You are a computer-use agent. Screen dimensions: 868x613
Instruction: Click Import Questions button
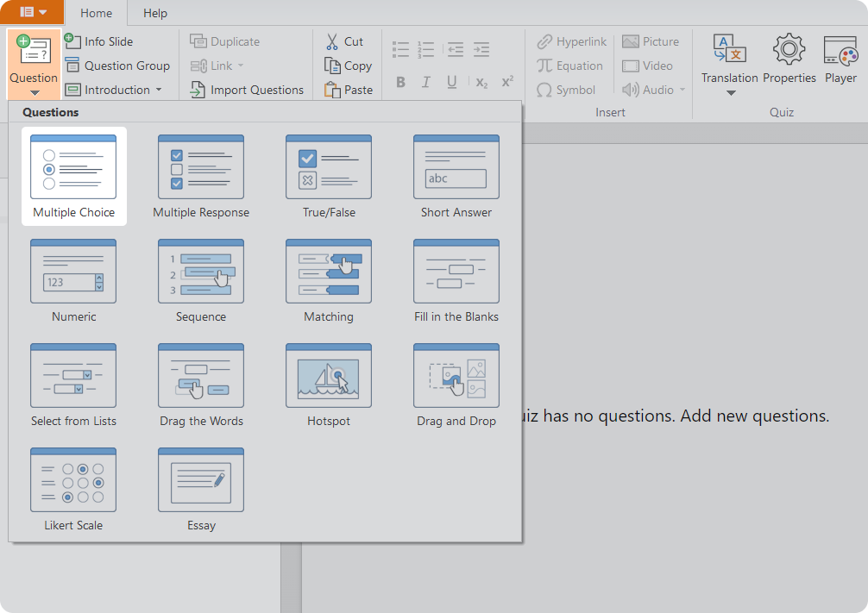(247, 90)
